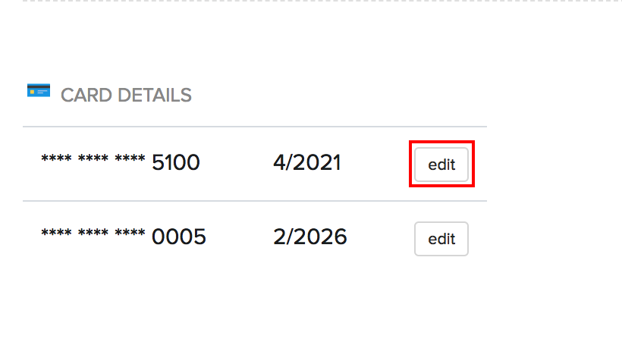Click first asterisk group of the 5100 card
The image size is (622, 364).
56,160
